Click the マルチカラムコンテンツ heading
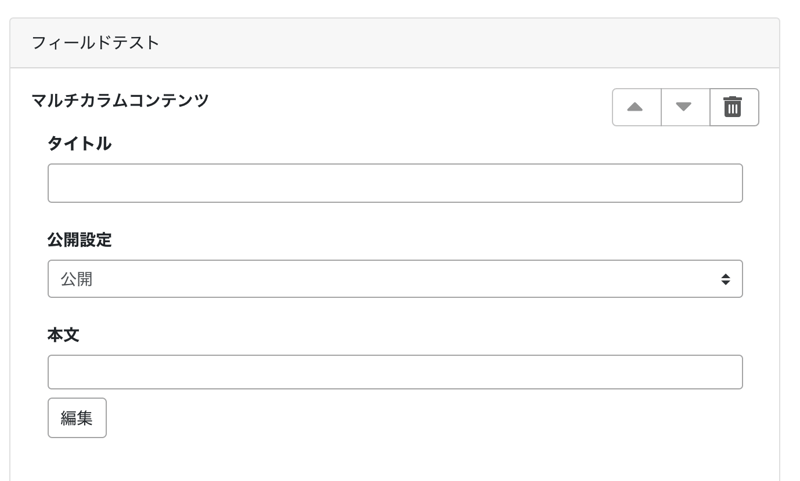Screen dimensions: 800x481 pyautogui.click(x=120, y=100)
